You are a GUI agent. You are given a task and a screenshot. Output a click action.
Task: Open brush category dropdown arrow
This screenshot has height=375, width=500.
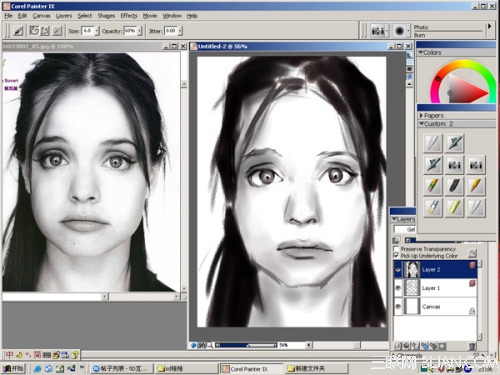[x=387, y=31]
